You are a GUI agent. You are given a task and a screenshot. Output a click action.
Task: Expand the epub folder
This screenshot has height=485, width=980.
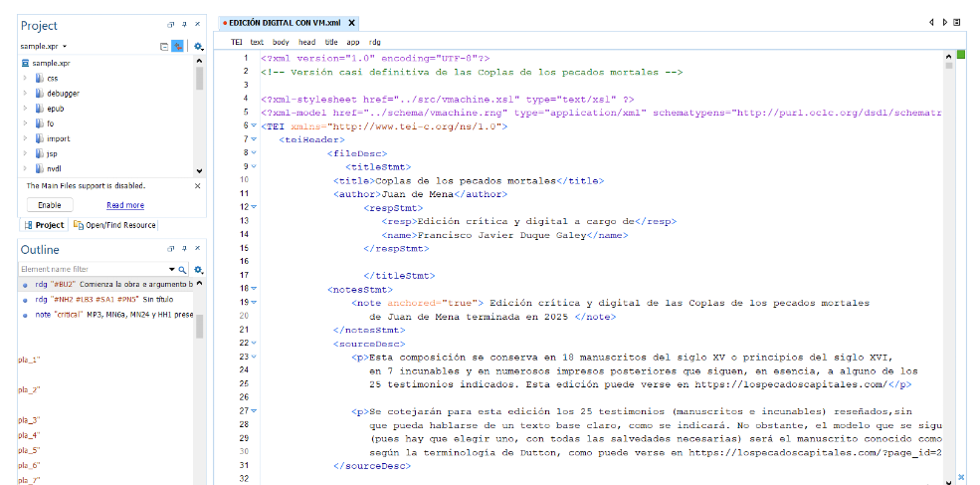coord(25,109)
